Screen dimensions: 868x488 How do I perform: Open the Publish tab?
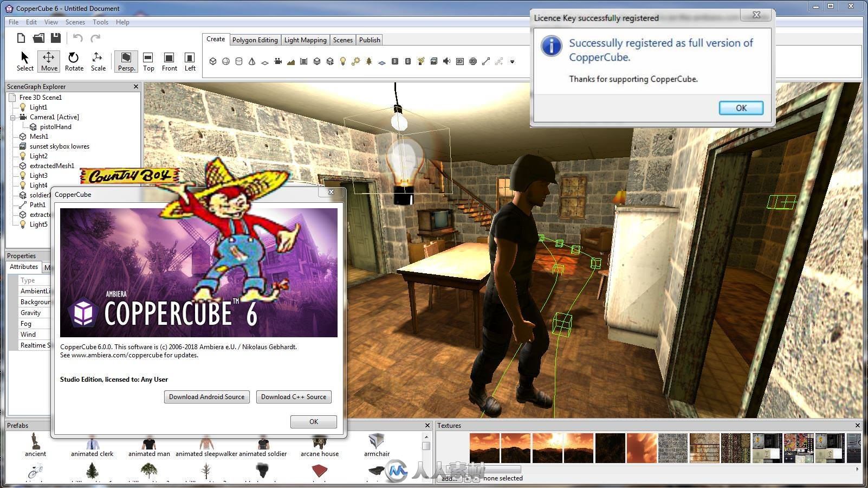click(x=370, y=40)
